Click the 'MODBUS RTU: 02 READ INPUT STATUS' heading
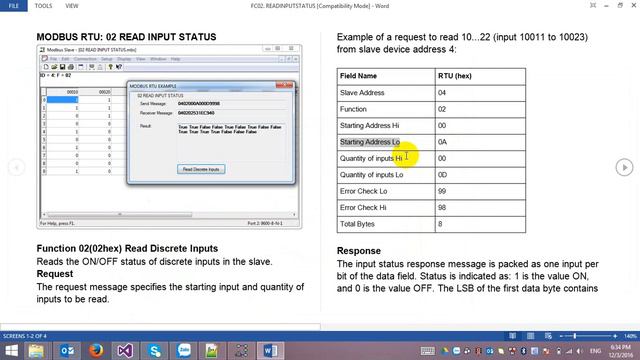 point(127,37)
